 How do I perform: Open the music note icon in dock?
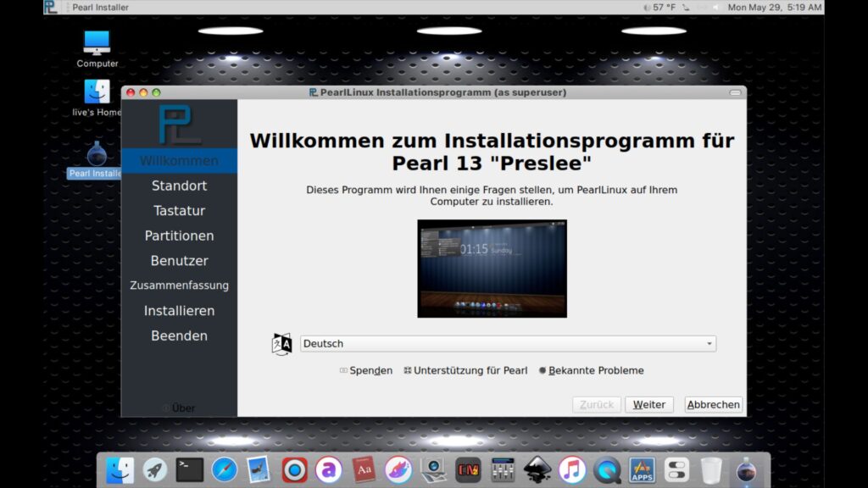pyautogui.click(x=572, y=470)
